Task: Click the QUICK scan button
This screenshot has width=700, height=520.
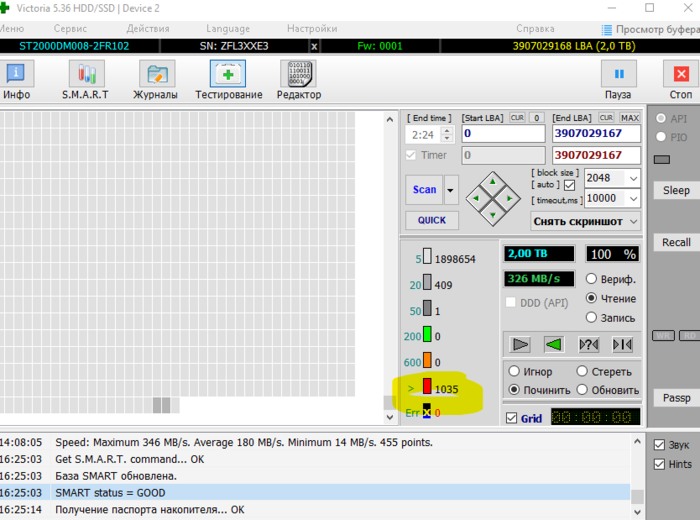Action: coord(432,220)
